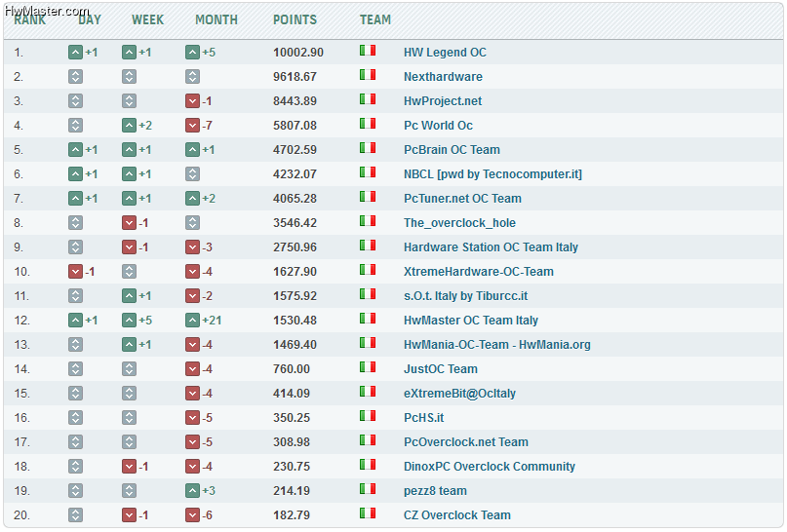Select the MONTH column header

[x=216, y=19]
